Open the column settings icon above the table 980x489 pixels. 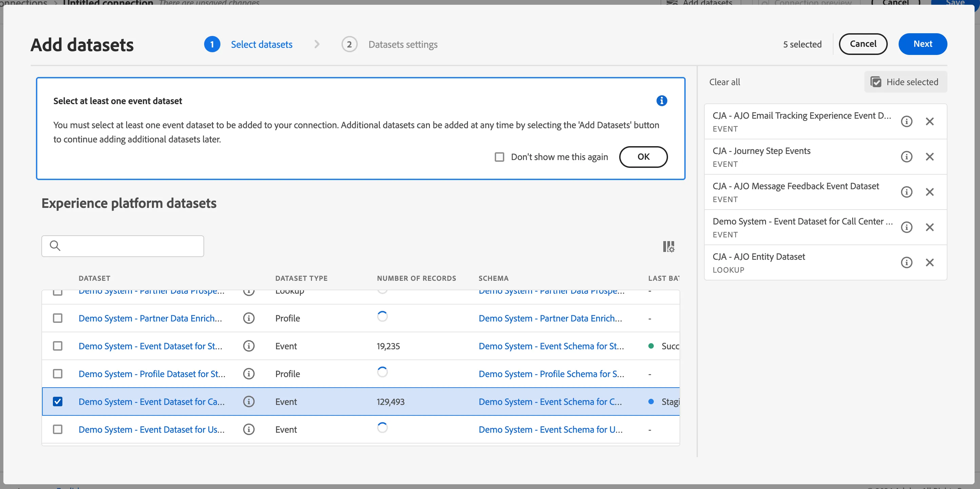tap(668, 246)
